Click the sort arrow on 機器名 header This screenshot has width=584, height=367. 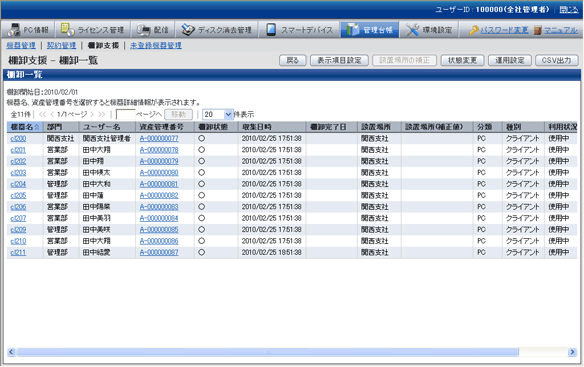pyautogui.click(x=37, y=127)
